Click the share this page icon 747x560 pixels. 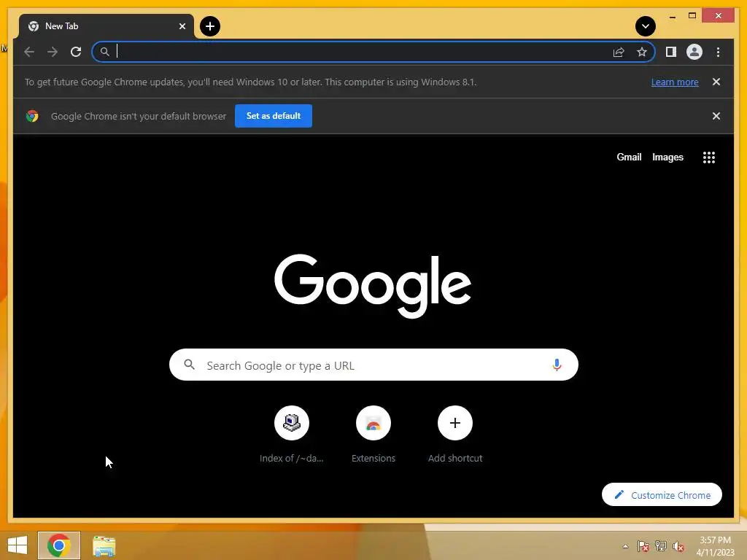(x=619, y=52)
